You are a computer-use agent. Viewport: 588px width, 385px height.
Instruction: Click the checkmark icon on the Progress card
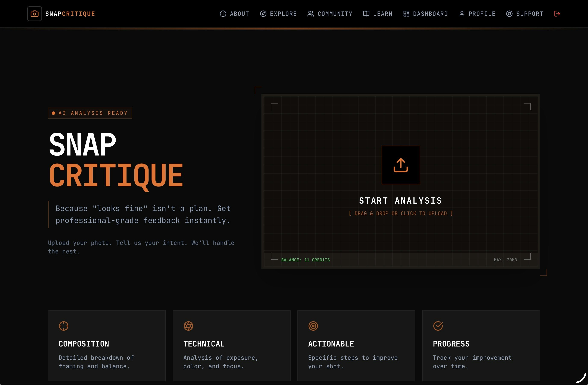pos(438,326)
